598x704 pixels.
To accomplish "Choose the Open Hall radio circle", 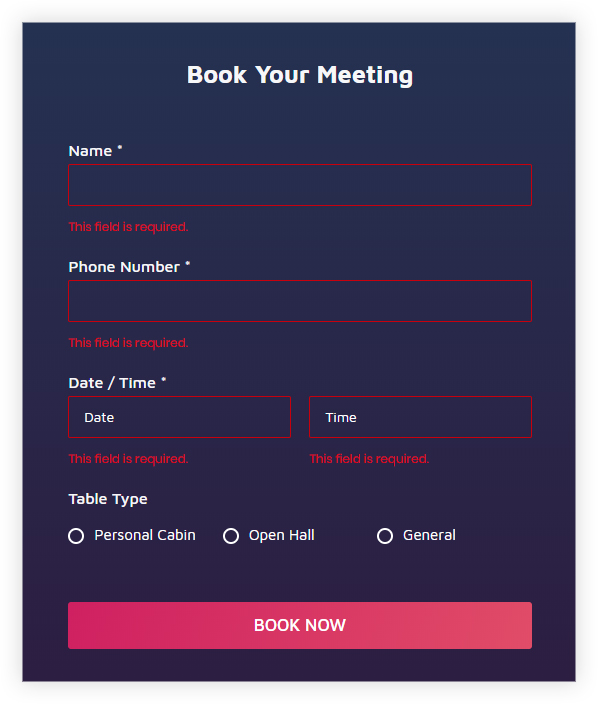I will point(231,536).
